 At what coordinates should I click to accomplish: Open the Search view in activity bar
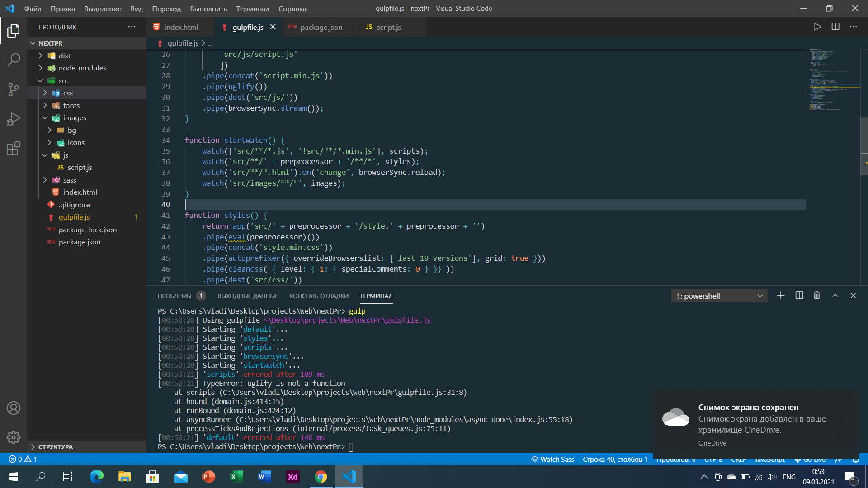14,60
